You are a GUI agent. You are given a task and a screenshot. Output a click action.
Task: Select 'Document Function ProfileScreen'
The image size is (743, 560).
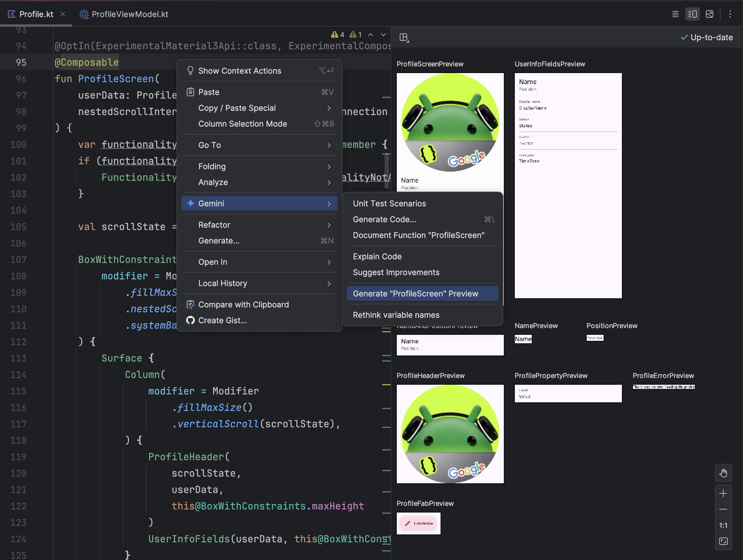click(x=419, y=235)
